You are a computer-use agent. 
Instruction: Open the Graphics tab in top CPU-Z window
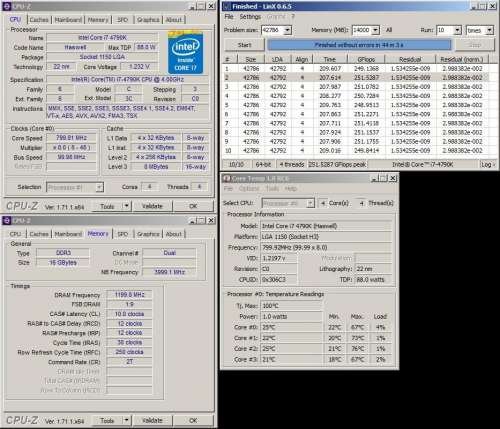148,20
